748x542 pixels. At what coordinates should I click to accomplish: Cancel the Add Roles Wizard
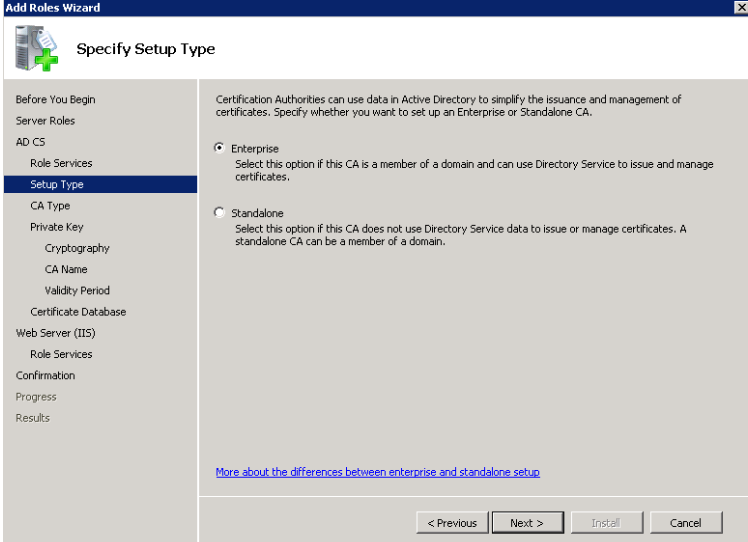686,523
